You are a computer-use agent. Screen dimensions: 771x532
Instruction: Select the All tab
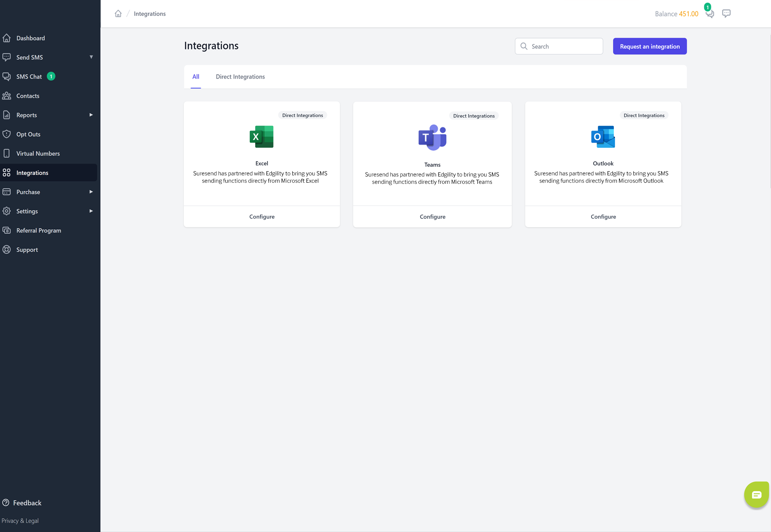tap(196, 77)
